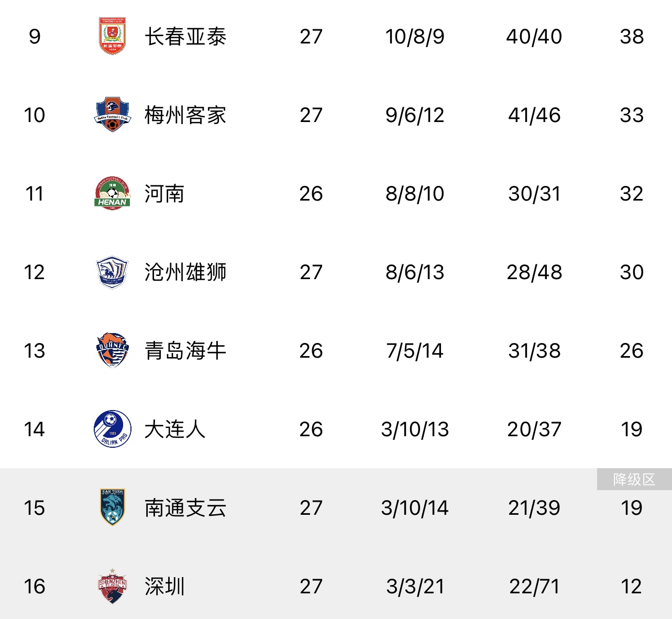Tap the 降级区 relegation zone label
This screenshot has height=619, width=672.
tap(634, 479)
